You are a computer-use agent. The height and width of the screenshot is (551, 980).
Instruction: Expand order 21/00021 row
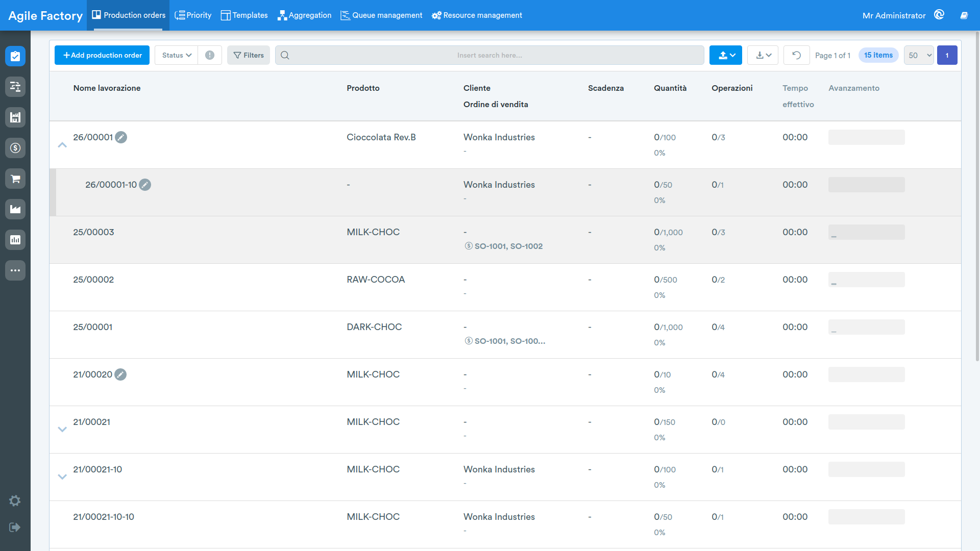(62, 430)
